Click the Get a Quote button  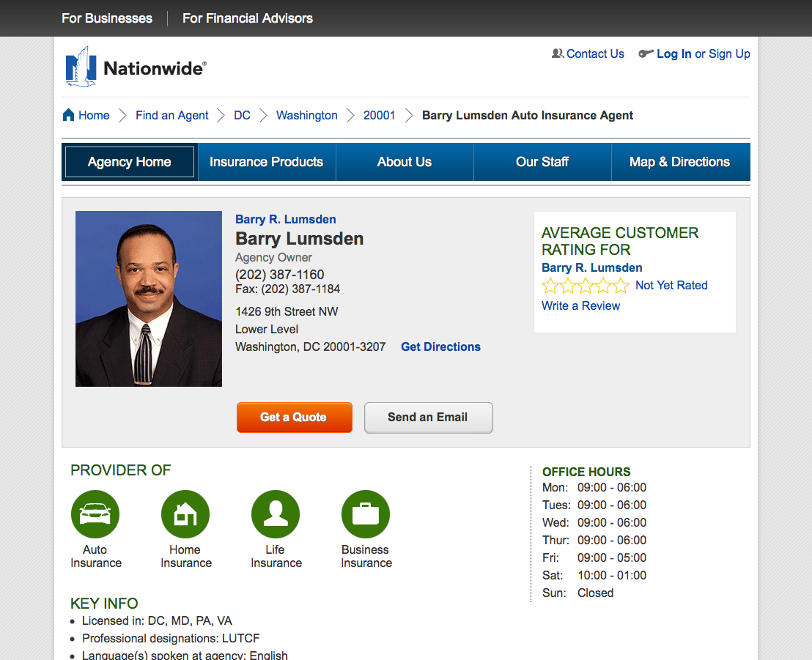coord(294,417)
